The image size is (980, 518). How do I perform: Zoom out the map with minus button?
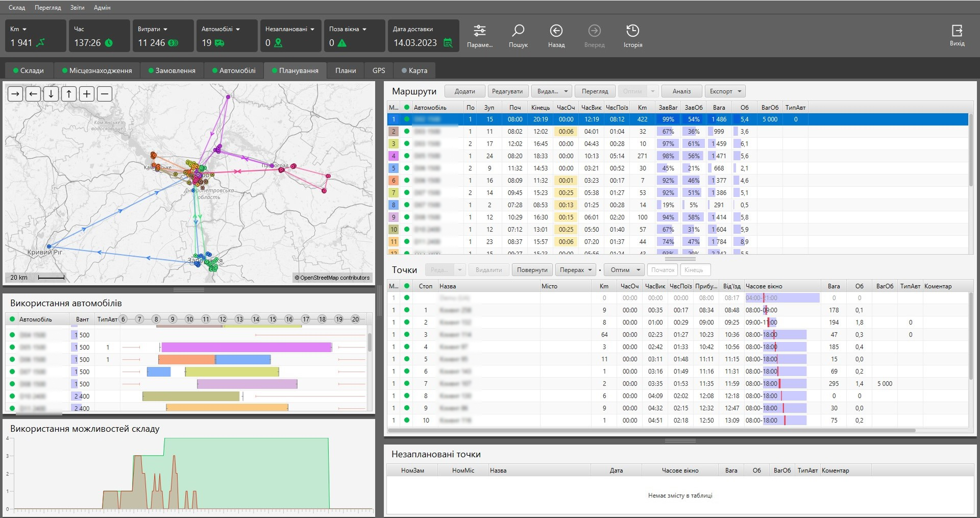pos(105,94)
